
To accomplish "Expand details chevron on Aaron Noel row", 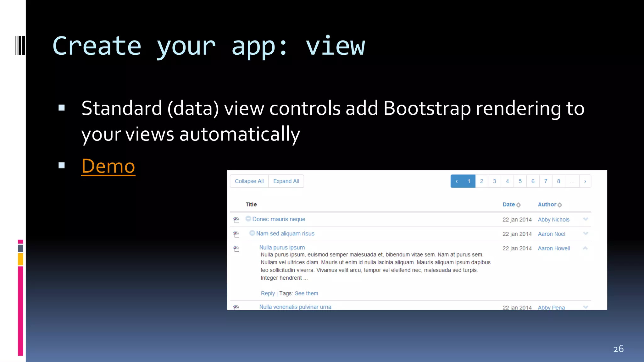I will coord(586,233).
